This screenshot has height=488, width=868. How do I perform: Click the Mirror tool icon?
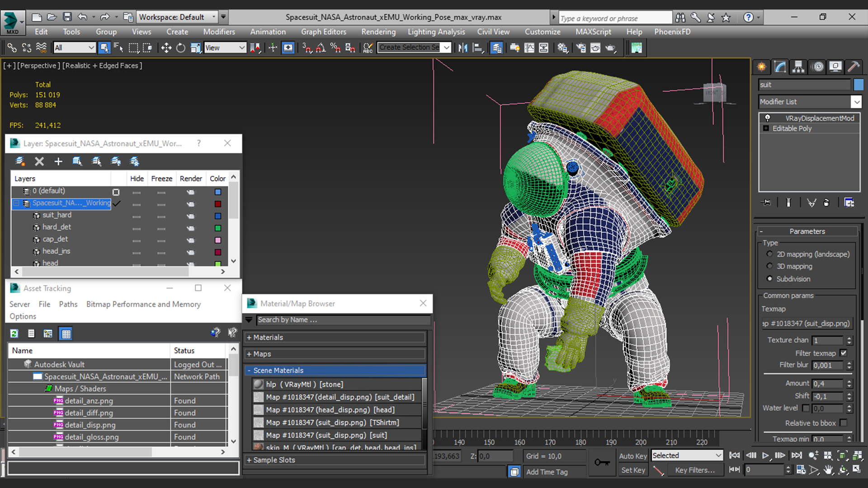tap(462, 47)
